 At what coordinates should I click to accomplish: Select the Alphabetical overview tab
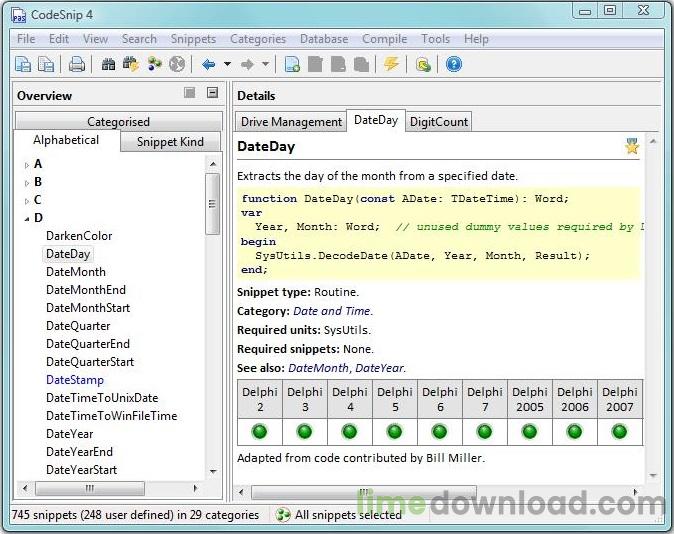coord(66,140)
